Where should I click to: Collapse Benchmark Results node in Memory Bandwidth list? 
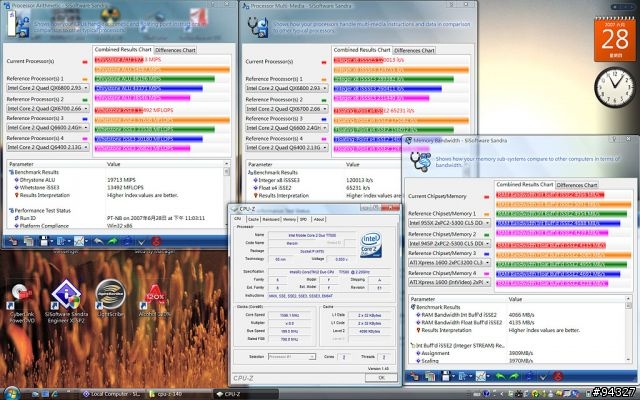[413, 307]
